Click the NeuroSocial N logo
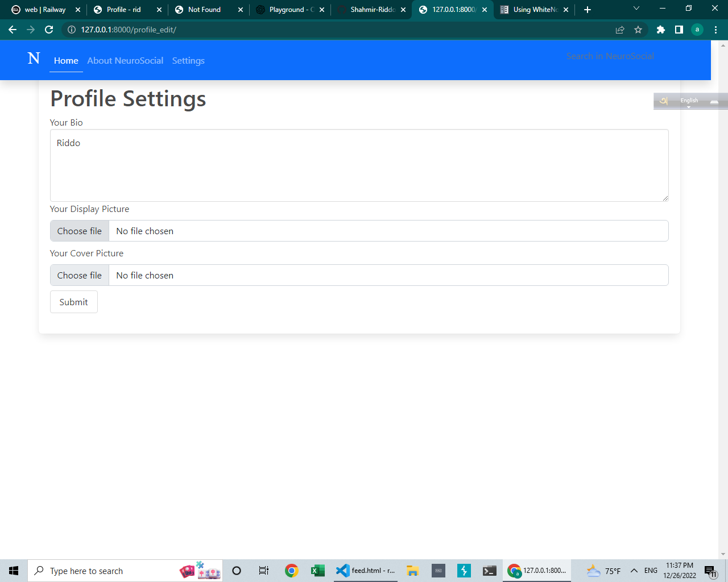 [x=34, y=59]
